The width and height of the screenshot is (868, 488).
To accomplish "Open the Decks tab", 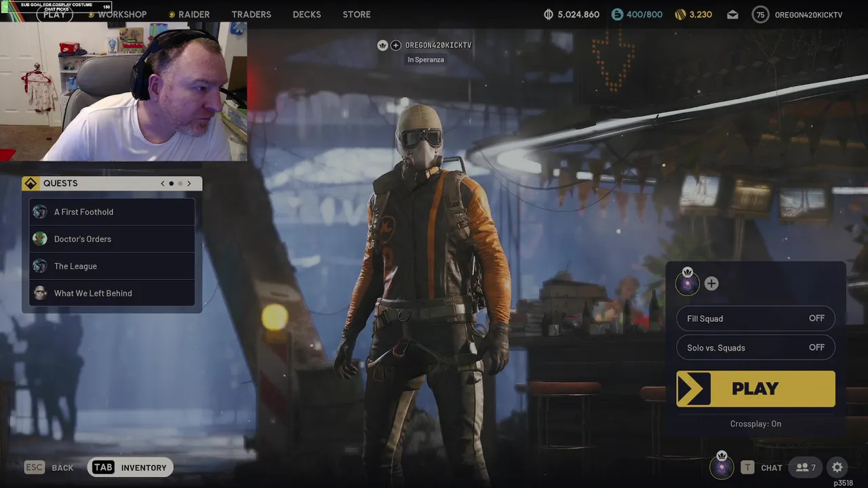I will pos(307,14).
